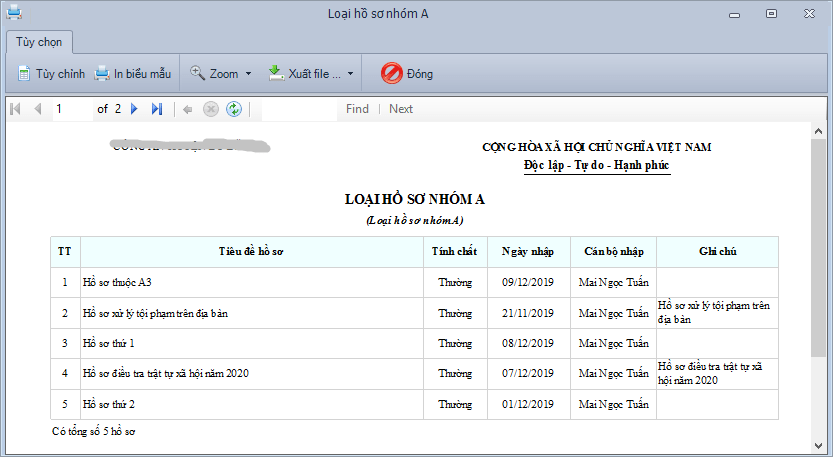
Task: Expand the Xuất file dropdown arrow
Action: (350, 74)
